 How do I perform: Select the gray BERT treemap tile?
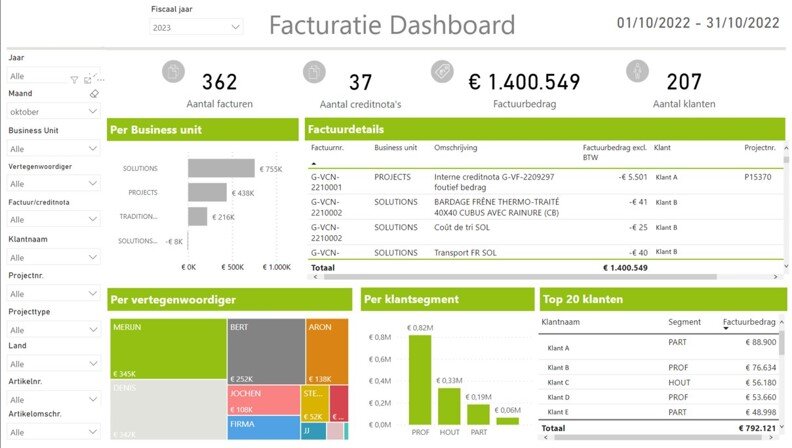266,351
